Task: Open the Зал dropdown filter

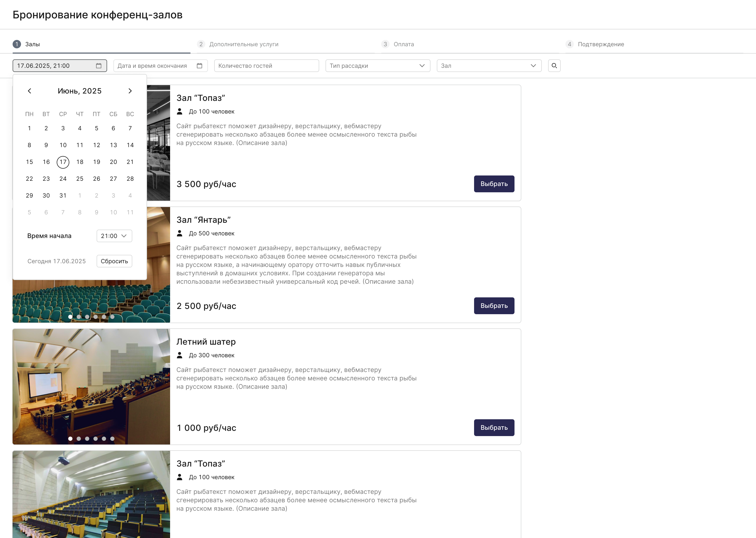Action: tap(489, 66)
